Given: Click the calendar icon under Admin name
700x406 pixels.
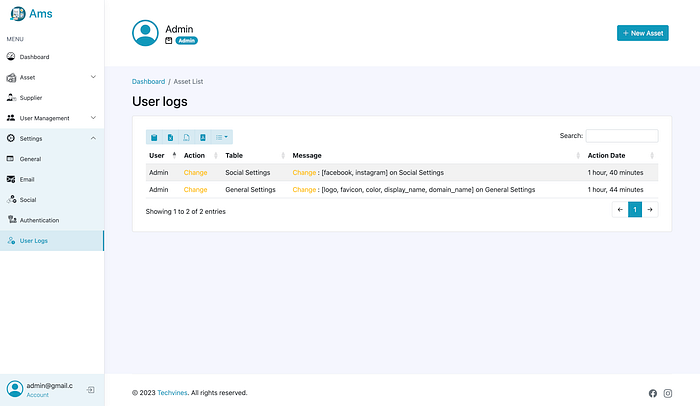Looking at the screenshot, I should [169, 41].
